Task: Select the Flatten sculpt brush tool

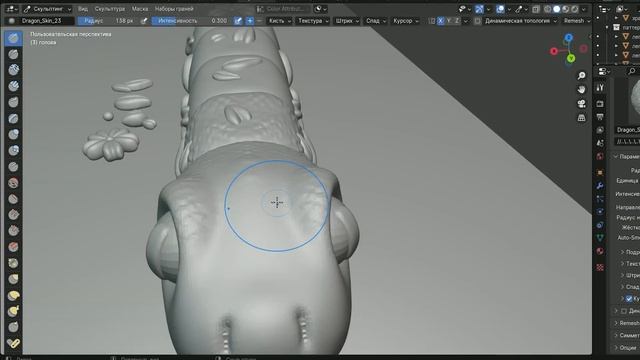Action: pos(13,199)
